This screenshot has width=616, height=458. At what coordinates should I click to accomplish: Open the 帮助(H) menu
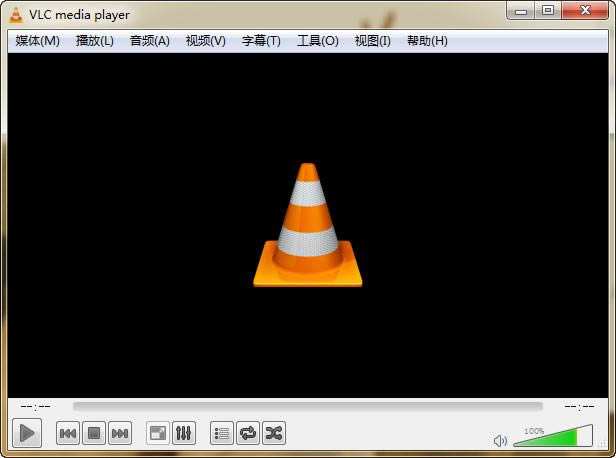pos(427,40)
